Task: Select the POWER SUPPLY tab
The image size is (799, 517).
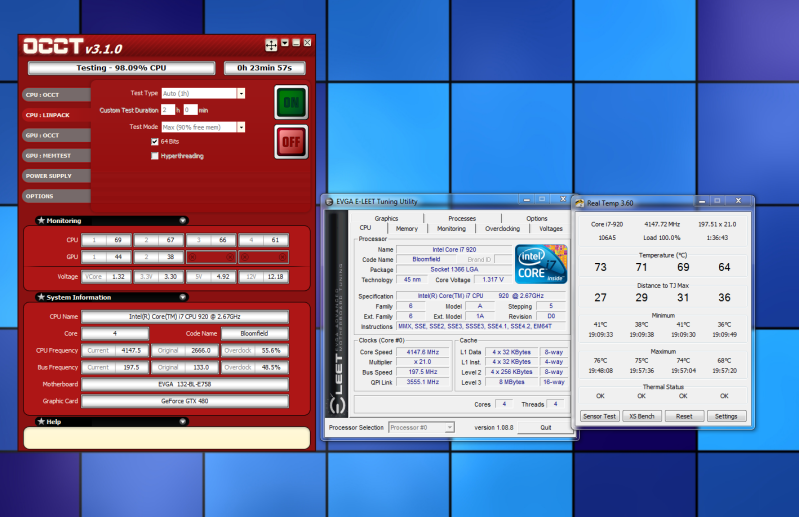Action: [x=56, y=176]
